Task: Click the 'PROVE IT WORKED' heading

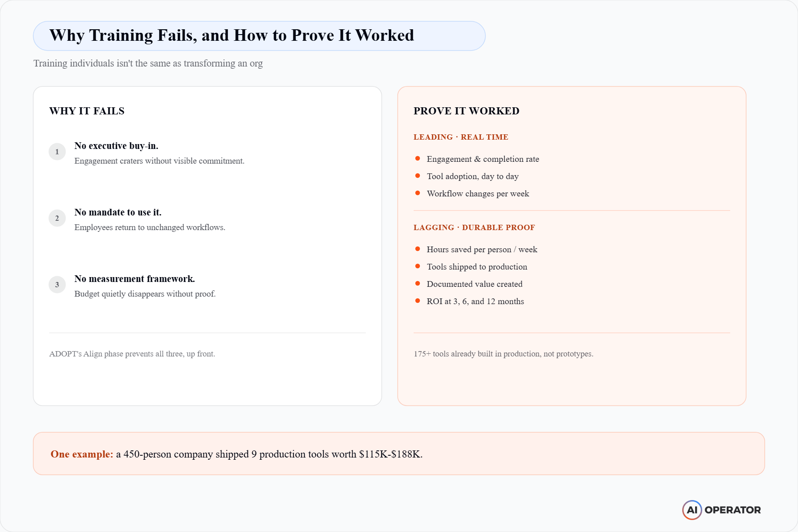Action: tap(466, 111)
